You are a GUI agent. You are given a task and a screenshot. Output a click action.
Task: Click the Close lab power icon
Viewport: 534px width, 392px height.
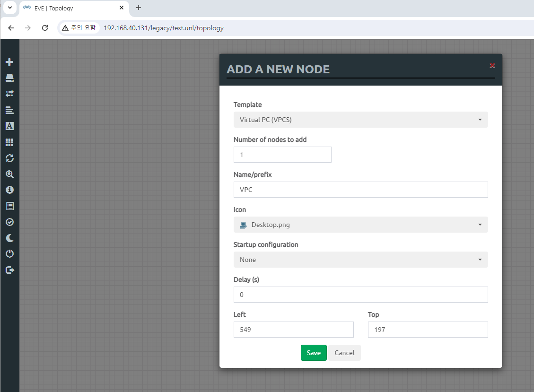[9, 254]
